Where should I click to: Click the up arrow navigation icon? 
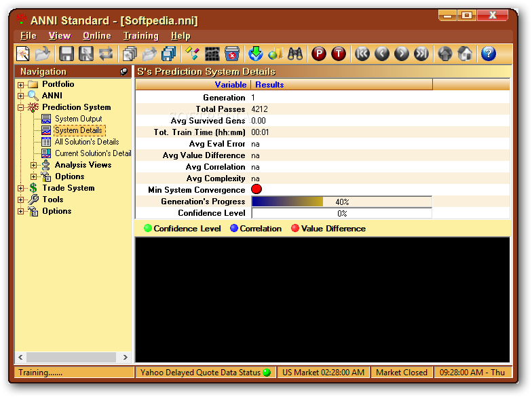click(x=445, y=54)
